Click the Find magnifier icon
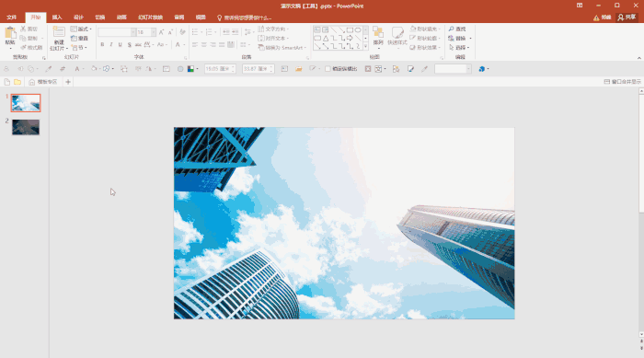 (x=452, y=29)
